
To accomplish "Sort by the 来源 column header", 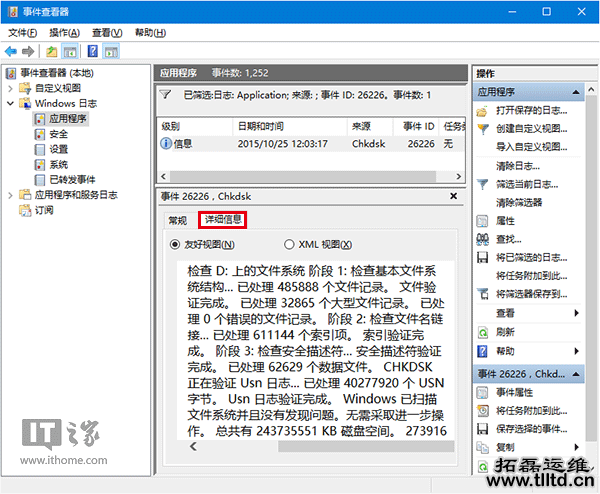I will [370, 126].
